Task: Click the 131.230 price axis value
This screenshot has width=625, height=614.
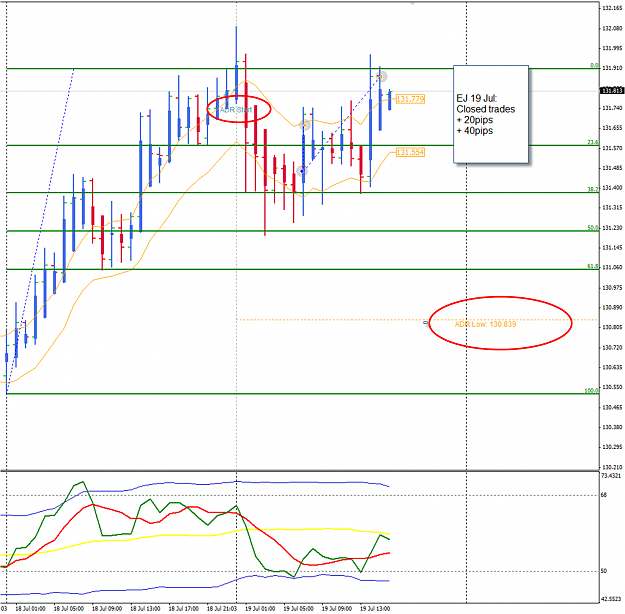Action: (612, 228)
